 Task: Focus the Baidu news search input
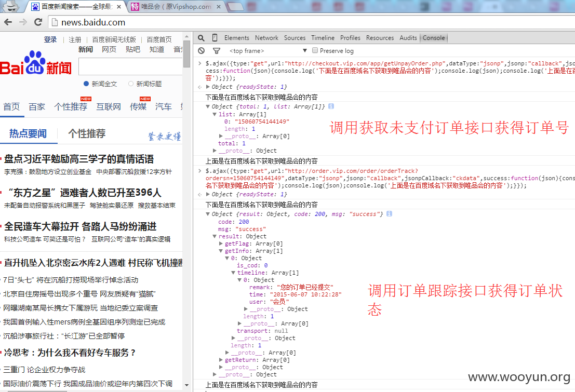pos(130,66)
